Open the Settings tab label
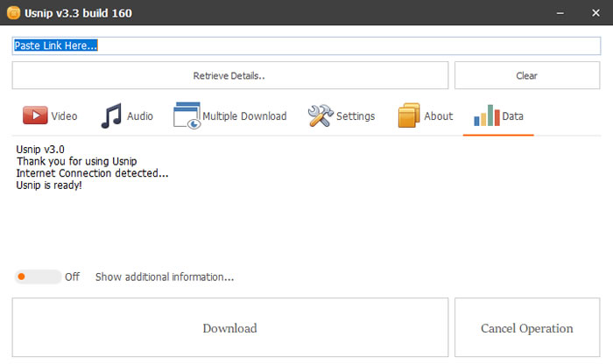613x364 pixels. 356,116
